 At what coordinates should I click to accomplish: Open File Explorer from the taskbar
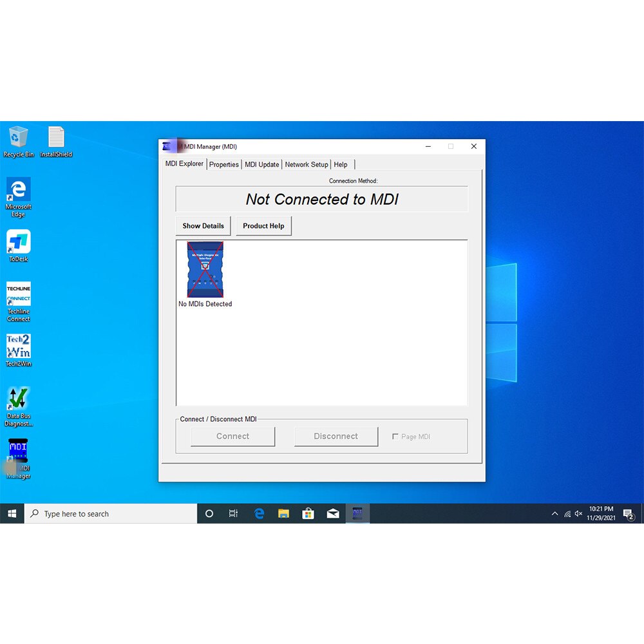tap(283, 514)
